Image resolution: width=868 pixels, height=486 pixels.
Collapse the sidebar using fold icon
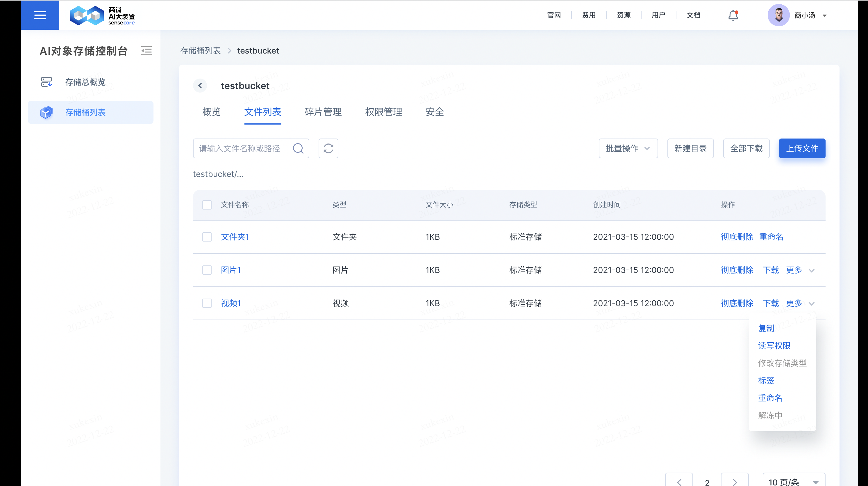click(146, 51)
